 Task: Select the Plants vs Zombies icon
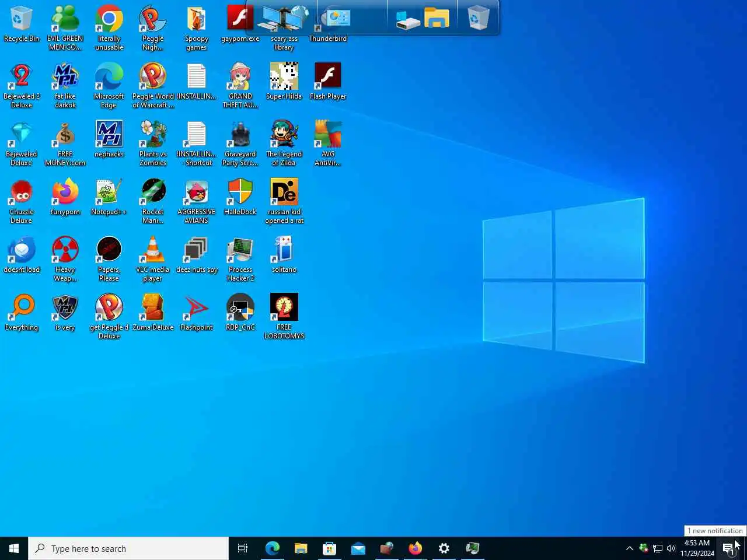(153, 143)
